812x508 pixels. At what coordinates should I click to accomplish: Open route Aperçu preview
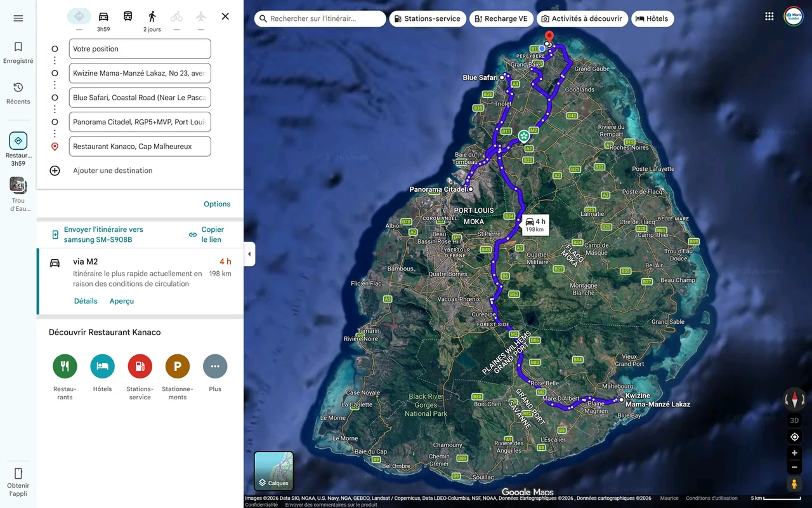click(122, 301)
